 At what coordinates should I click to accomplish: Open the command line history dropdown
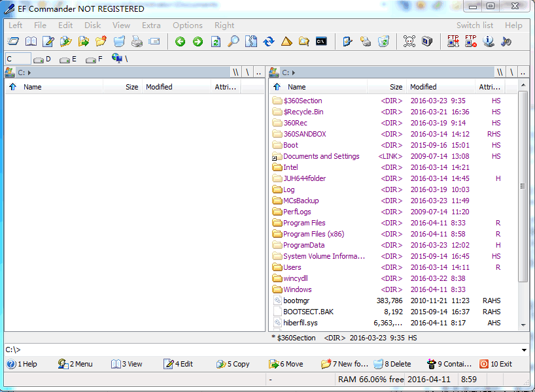point(525,350)
